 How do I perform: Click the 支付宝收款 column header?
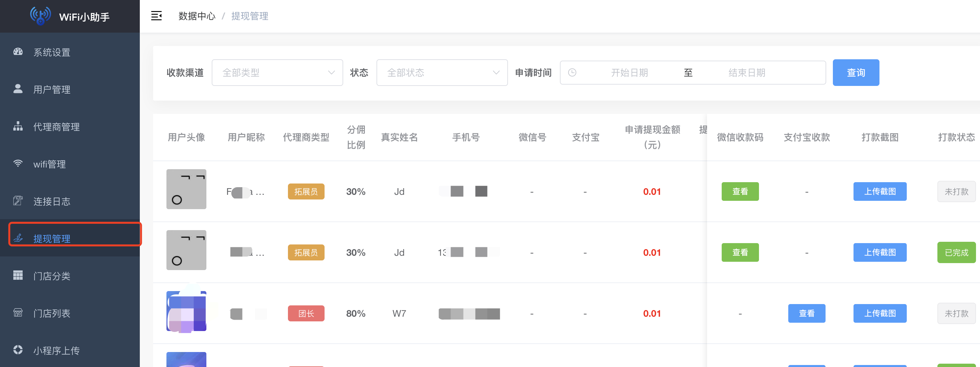pos(807,137)
